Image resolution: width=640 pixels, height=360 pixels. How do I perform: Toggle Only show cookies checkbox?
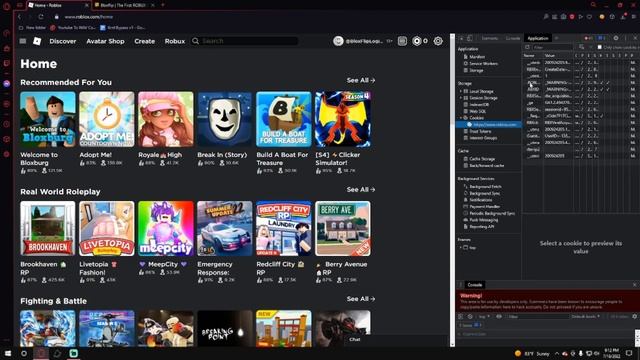coord(600,47)
